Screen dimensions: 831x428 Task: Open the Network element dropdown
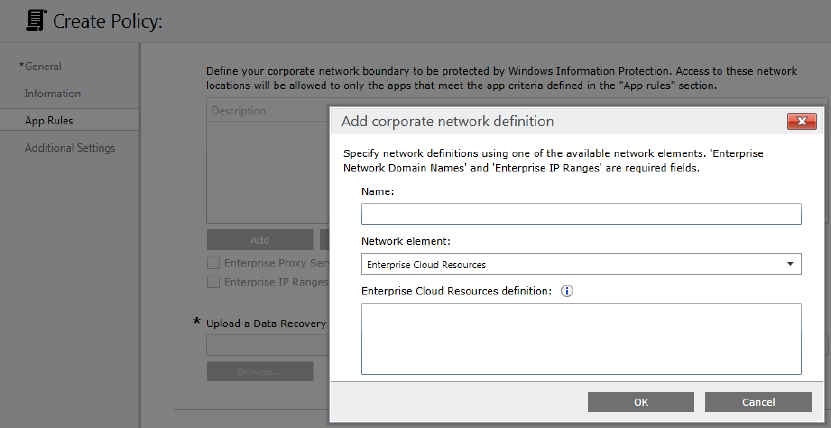tap(581, 264)
